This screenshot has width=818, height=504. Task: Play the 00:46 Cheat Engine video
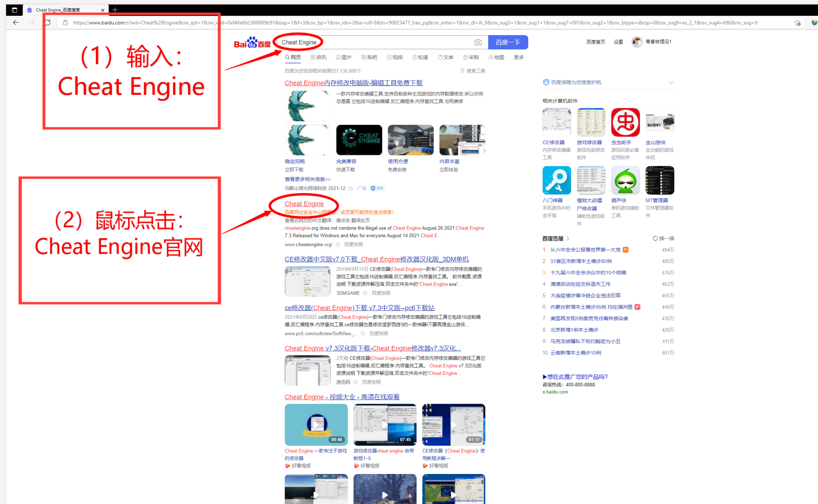point(316,425)
